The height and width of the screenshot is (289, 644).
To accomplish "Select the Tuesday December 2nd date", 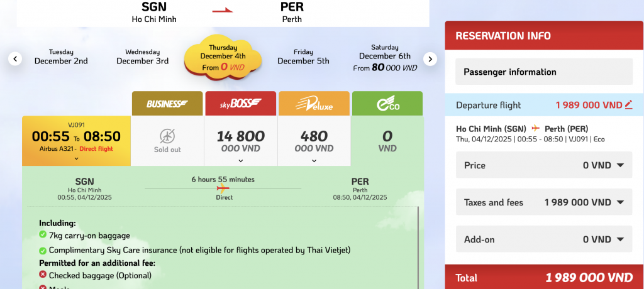I will pyautogui.click(x=61, y=57).
